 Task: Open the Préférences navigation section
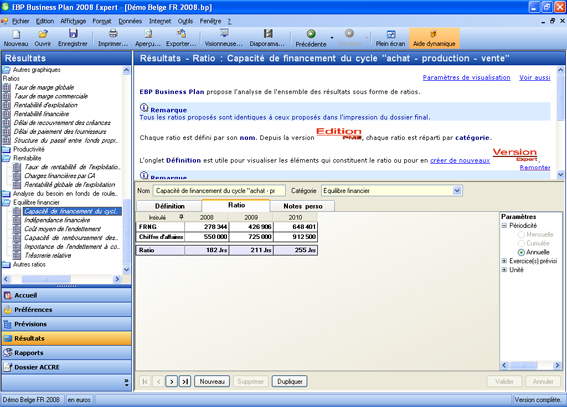pos(67,310)
